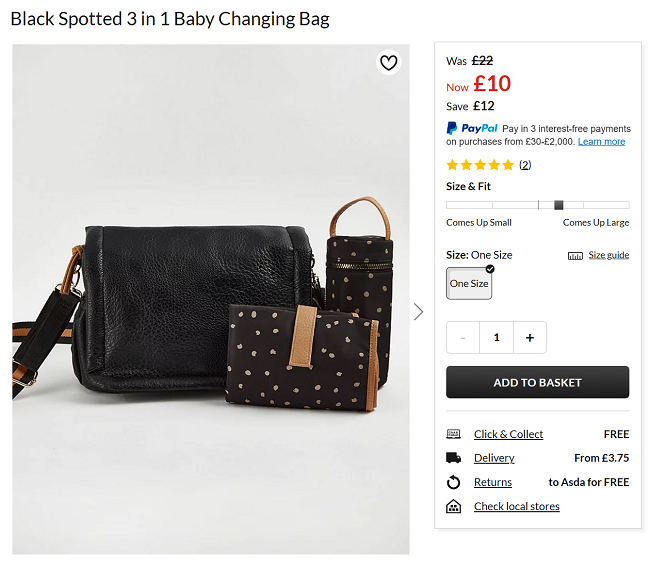Image resolution: width=650 pixels, height=572 pixels.
Task: Click the Delivery truck icon
Action: tap(454, 458)
